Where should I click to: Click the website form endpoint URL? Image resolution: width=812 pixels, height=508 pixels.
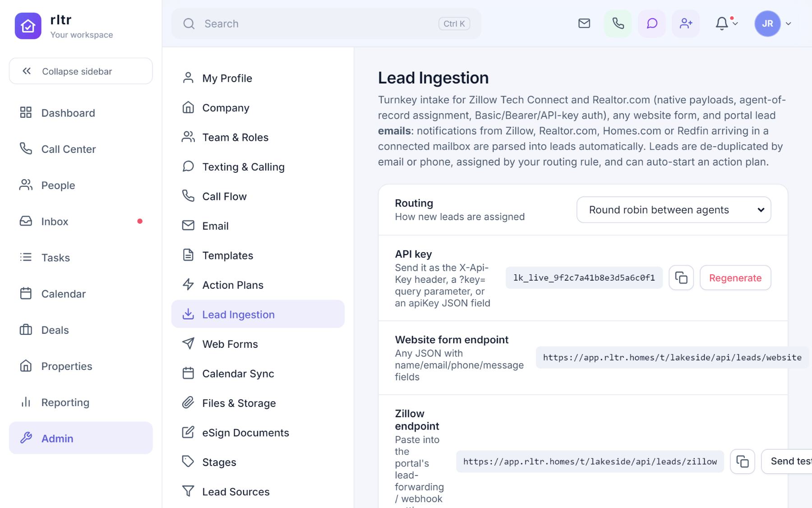pos(672,358)
